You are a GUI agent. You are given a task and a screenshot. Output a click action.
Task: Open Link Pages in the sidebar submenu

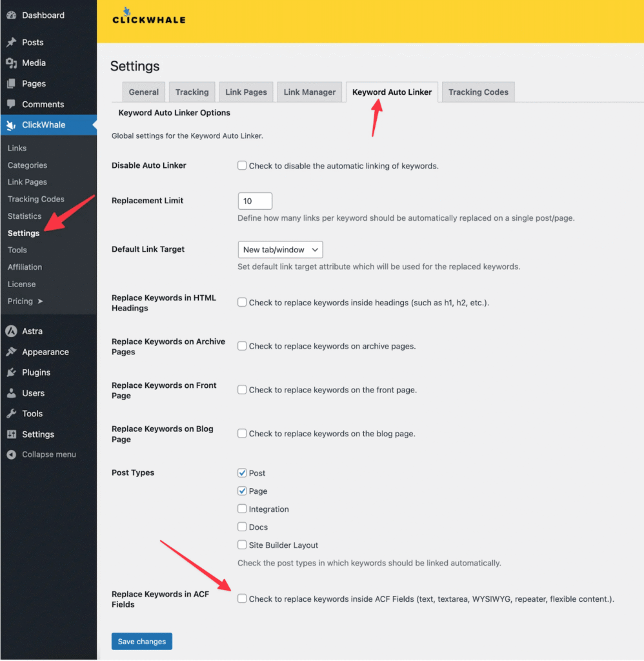(27, 182)
